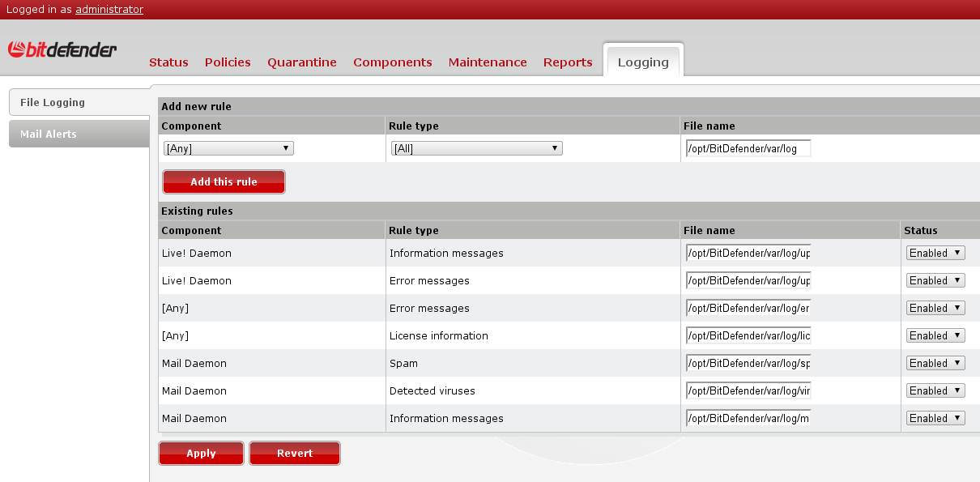980x482 pixels.
Task: Click the BitDefender logo
Action: (62, 50)
